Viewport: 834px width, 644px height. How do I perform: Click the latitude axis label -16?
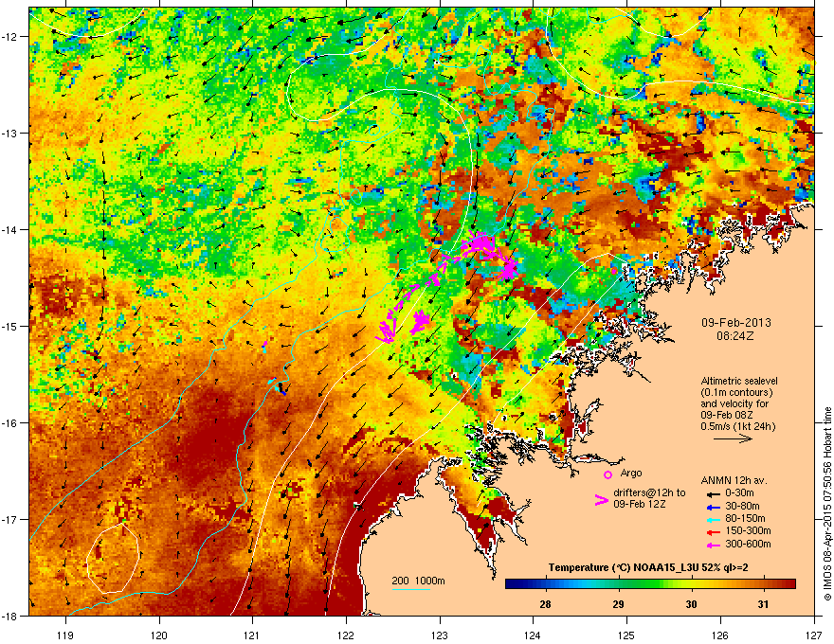pos(9,422)
